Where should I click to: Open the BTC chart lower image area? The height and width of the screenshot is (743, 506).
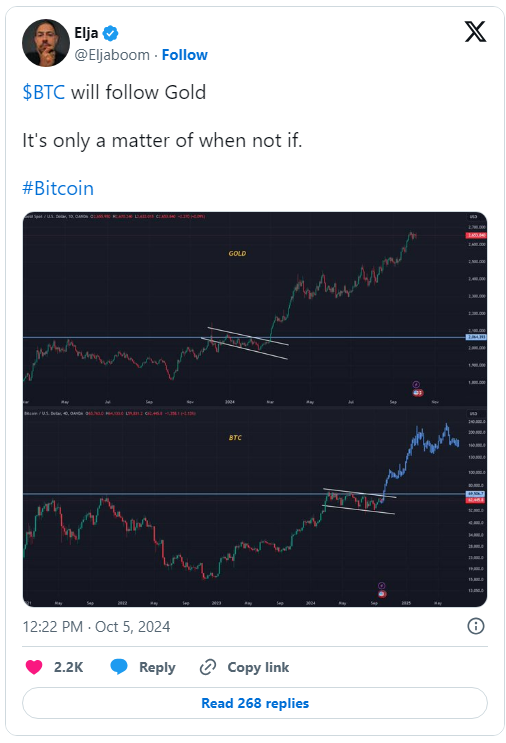pos(255,508)
